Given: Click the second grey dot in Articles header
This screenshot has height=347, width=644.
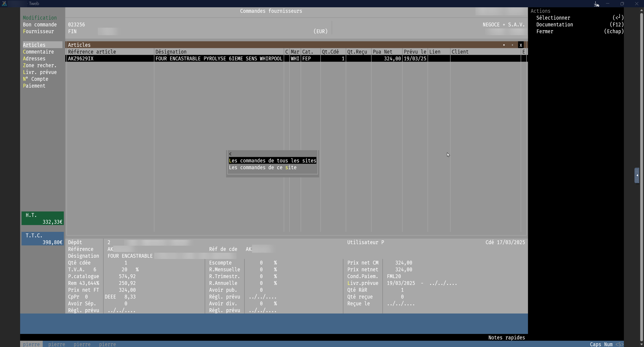Looking at the screenshot, I should pyautogui.click(x=512, y=45).
